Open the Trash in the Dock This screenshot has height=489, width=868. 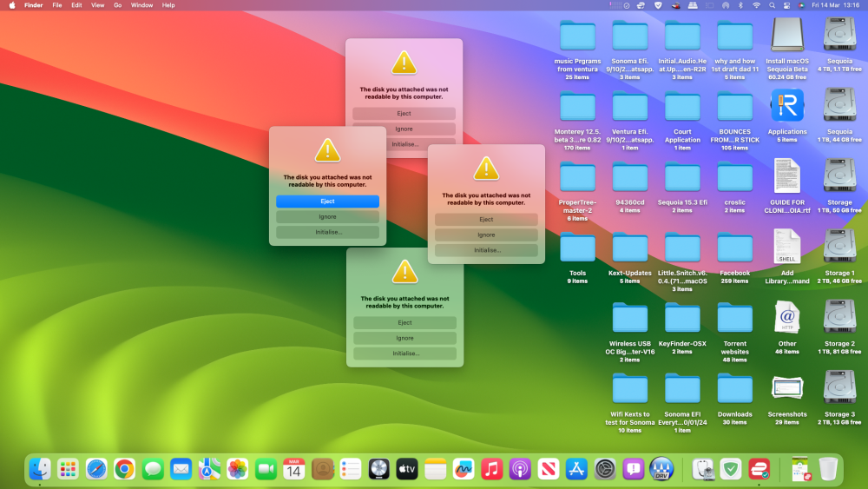pyautogui.click(x=828, y=469)
